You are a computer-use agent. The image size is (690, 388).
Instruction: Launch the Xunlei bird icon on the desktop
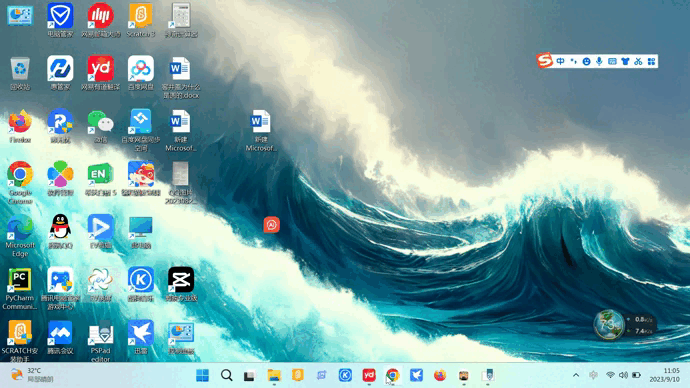point(141,333)
